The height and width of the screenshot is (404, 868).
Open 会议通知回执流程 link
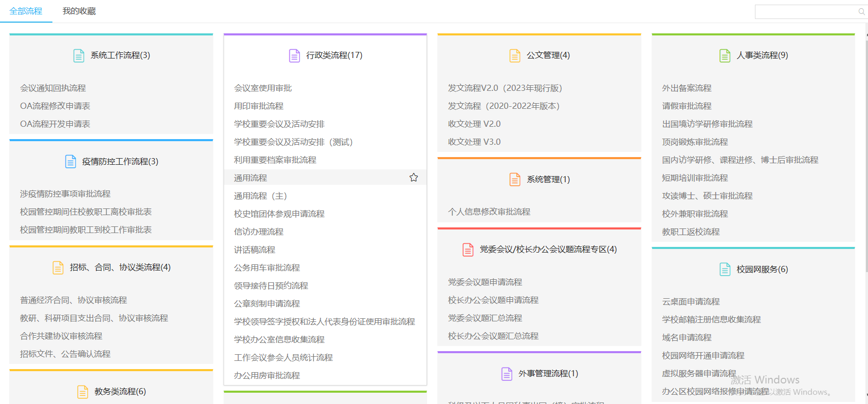53,88
